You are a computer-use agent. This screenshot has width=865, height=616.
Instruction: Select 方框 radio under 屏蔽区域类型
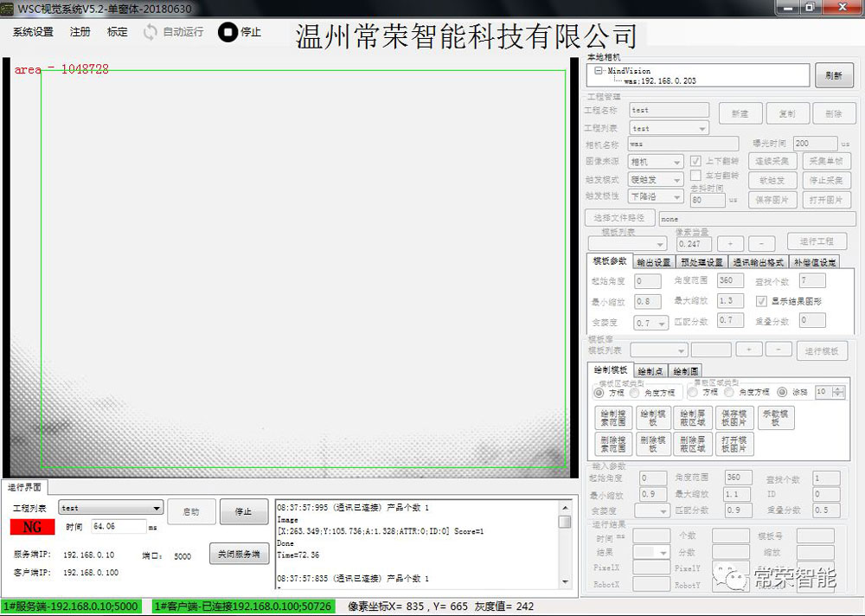pyautogui.click(x=692, y=392)
